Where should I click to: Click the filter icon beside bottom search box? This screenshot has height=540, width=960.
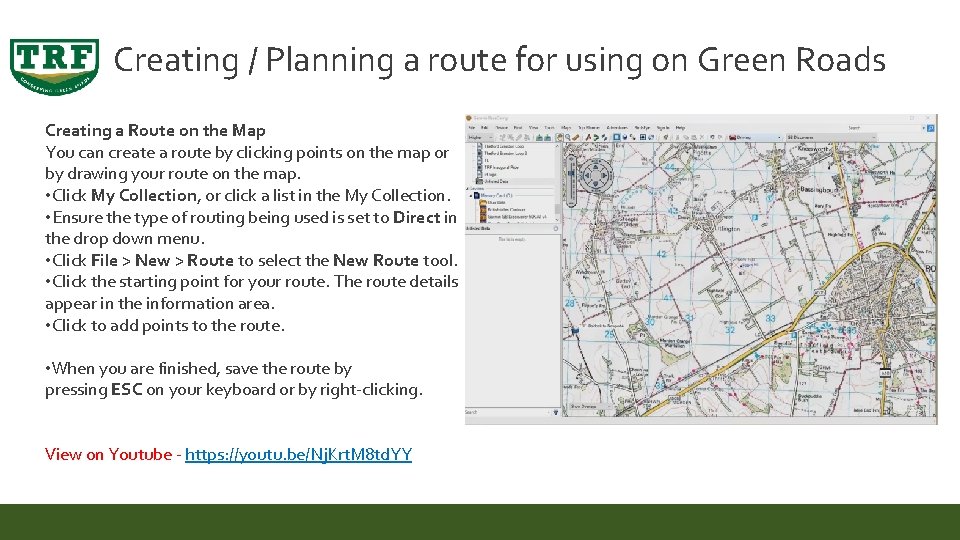556,412
